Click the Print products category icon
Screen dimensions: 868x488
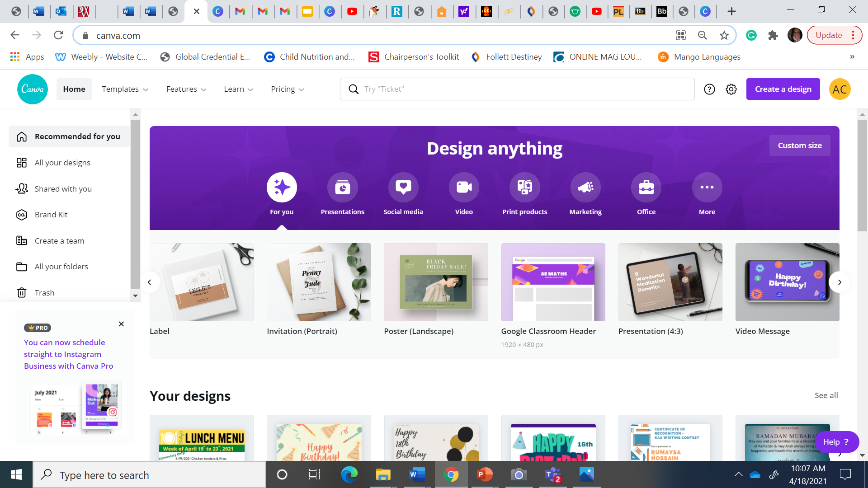click(x=524, y=187)
